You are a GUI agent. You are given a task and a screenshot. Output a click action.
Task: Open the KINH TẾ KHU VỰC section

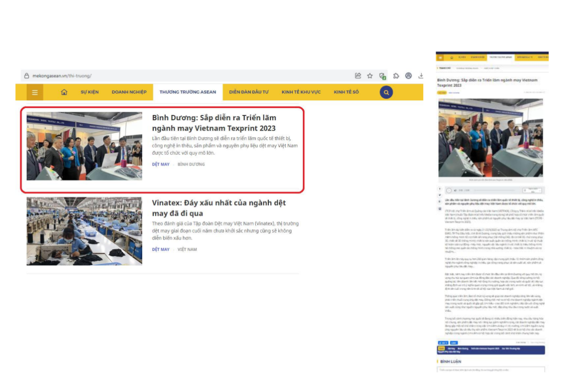pyautogui.click(x=301, y=92)
